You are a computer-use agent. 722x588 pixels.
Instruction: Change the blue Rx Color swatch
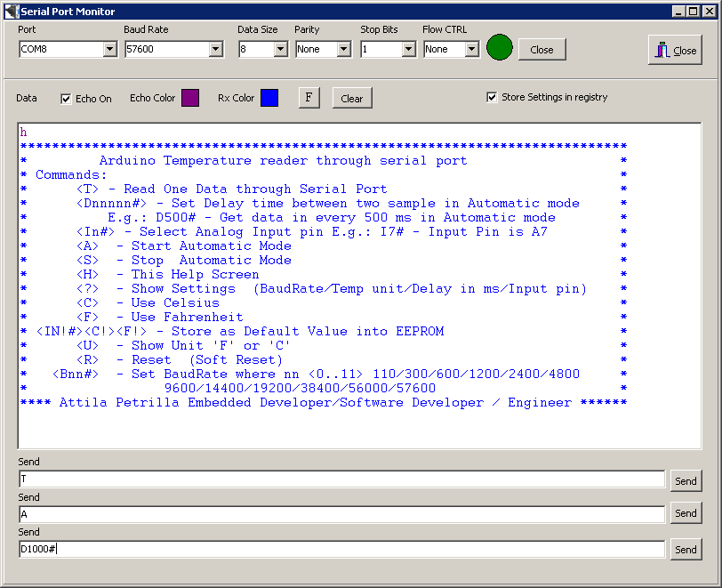click(269, 98)
